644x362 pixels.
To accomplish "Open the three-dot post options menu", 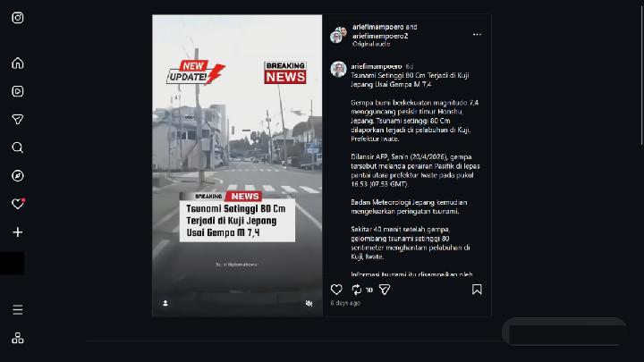I will coord(477,35).
